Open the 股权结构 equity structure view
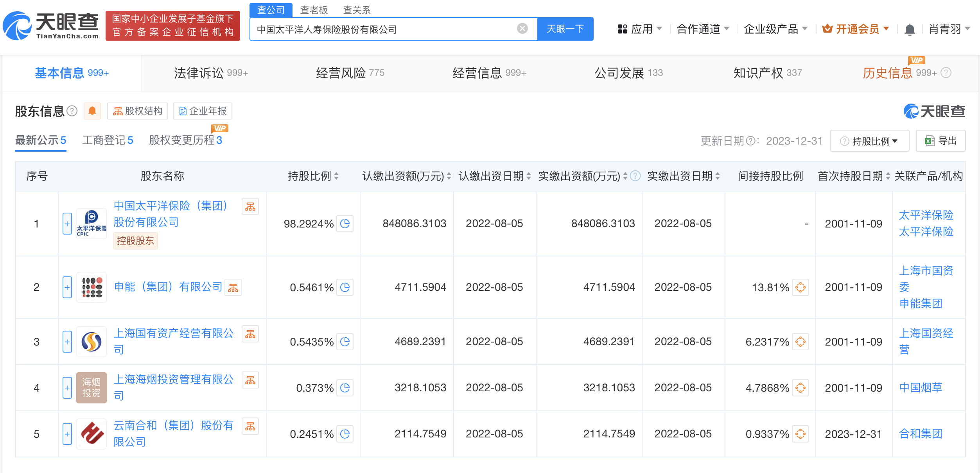The image size is (980, 473). click(137, 111)
